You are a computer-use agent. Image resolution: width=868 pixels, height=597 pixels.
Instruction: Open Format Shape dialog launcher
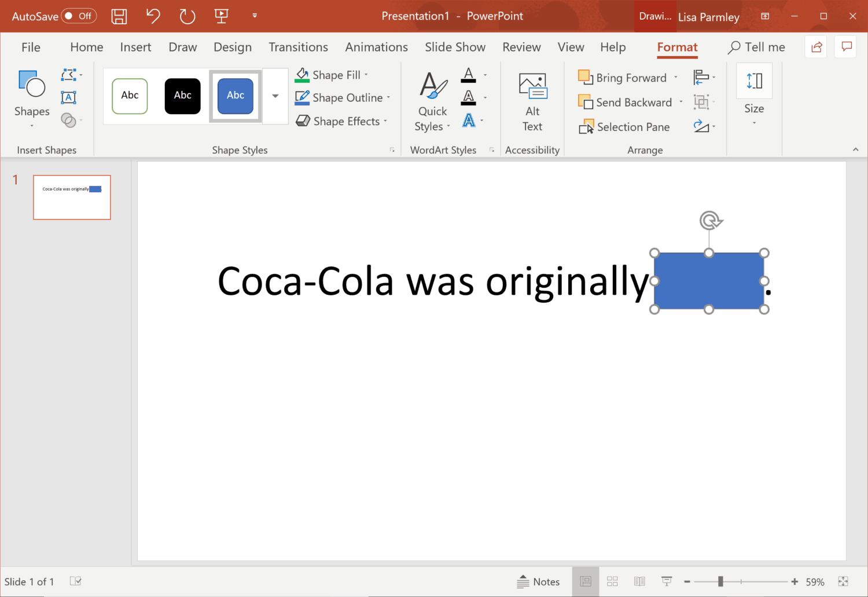coord(392,150)
